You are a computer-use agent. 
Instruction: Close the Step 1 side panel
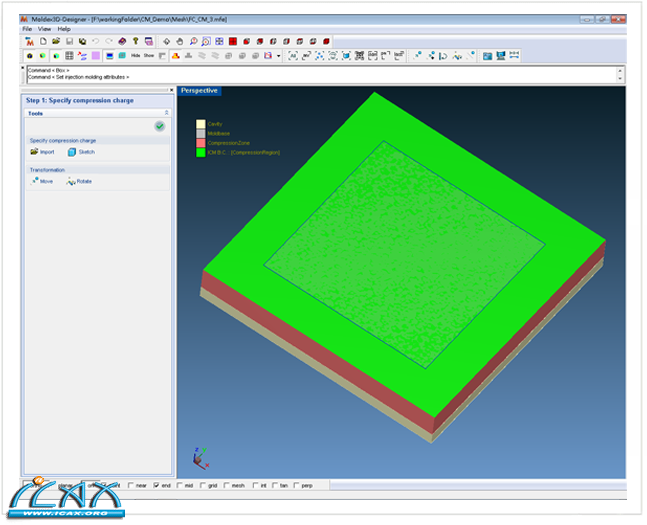pyautogui.click(x=171, y=90)
